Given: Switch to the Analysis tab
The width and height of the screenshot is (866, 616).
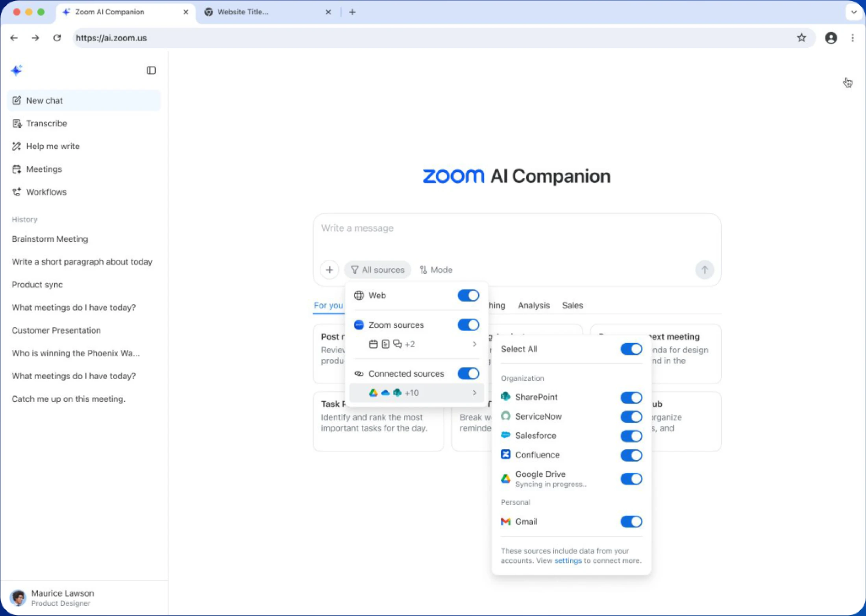Looking at the screenshot, I should 534,305.
